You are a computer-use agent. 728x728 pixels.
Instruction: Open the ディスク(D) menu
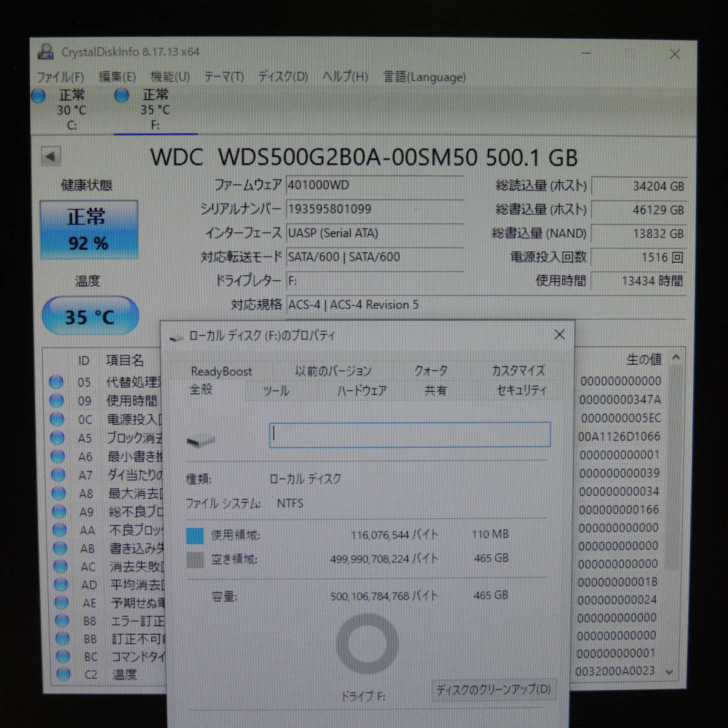click(x=283, y=77)
